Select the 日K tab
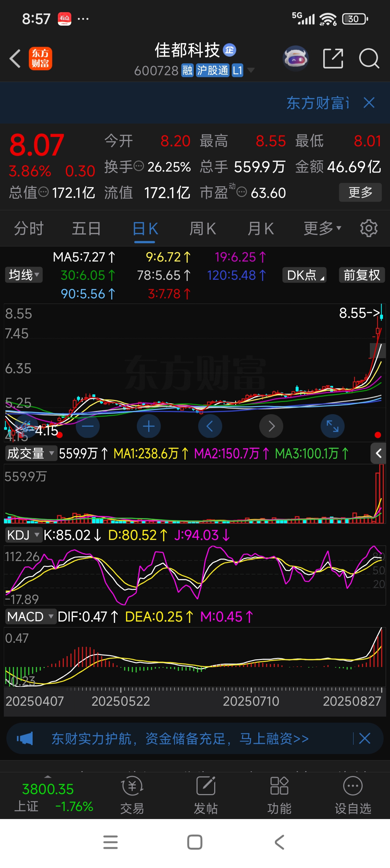 click(145, 229)
